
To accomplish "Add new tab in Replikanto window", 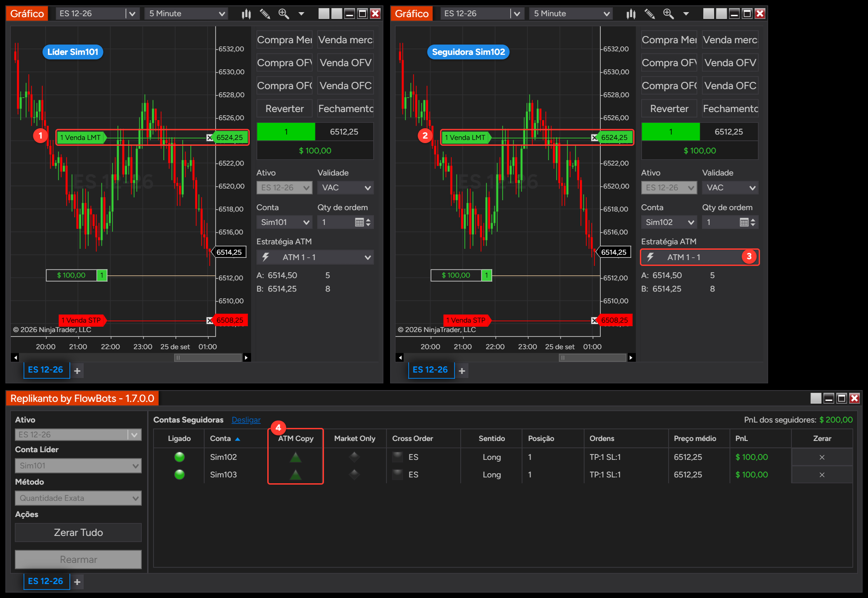I will (x=77, y=582).
